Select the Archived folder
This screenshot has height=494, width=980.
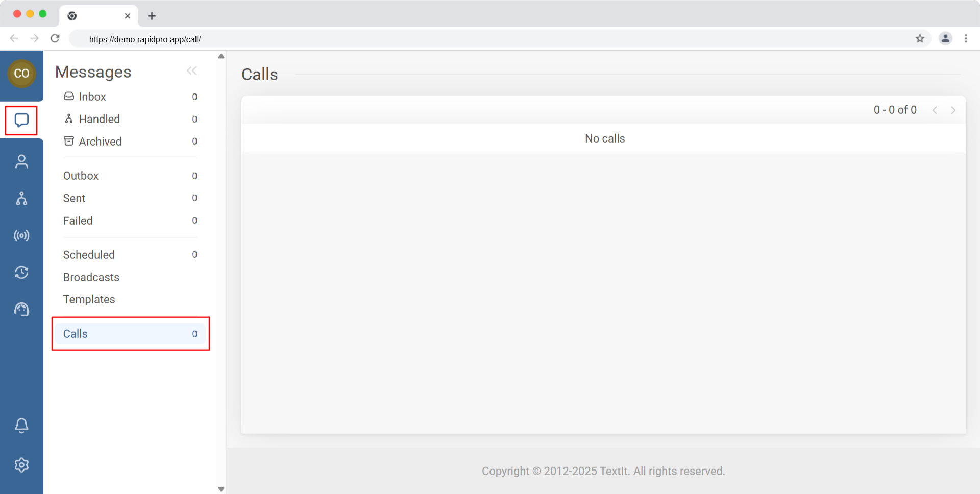coord(100,142)
